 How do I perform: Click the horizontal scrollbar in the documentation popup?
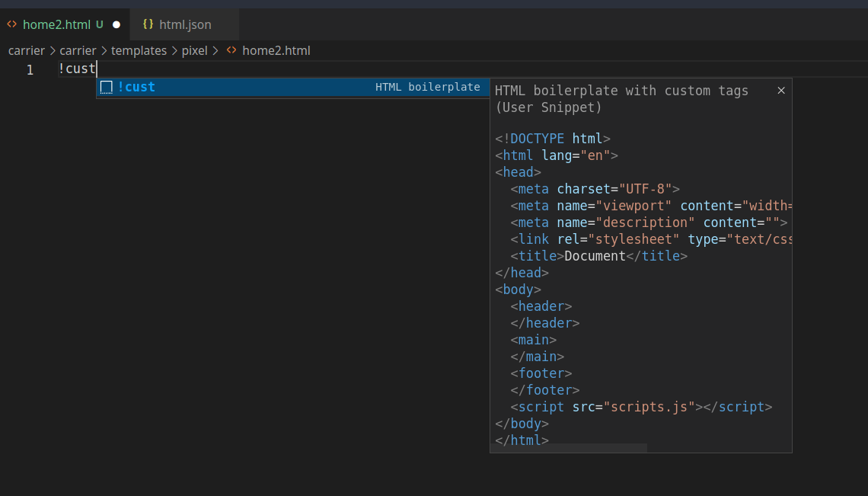pyautogui.click(x=570, y=448)
